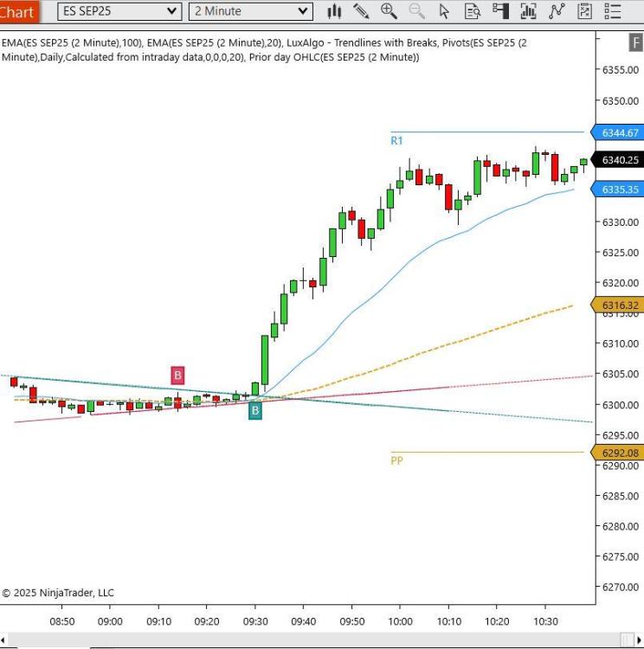
Task: Click the F button on price axis
Action: coord(634,43)
